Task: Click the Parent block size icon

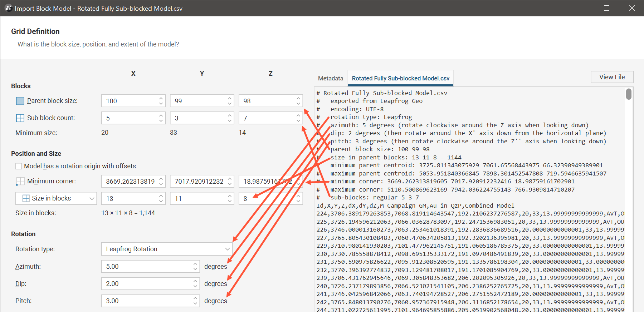Action: [x=20, y=101]
